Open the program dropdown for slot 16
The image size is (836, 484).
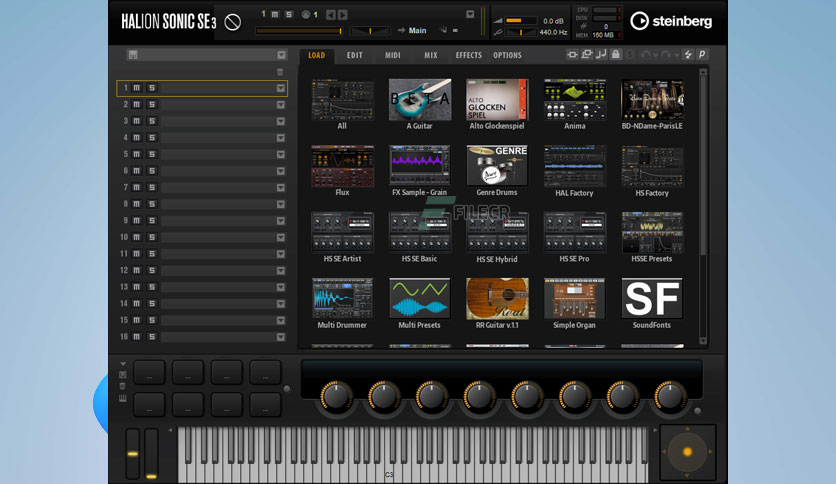(280, 336)
